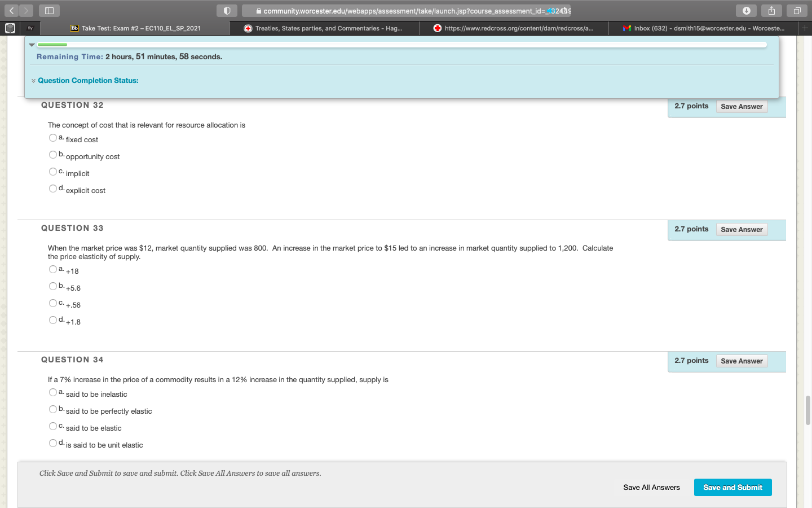Open the Safari downloads icon
Screen dimensions: 812x508
coord(746,11)
